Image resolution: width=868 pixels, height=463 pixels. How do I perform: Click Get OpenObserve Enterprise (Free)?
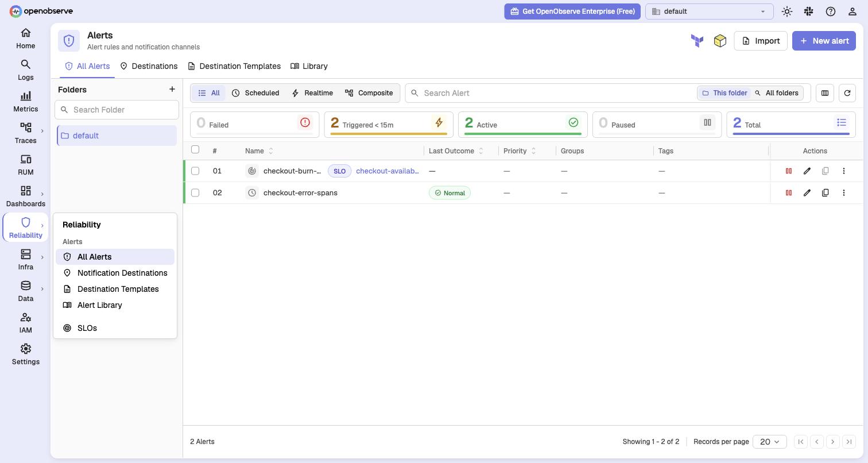(x=572, y=11)
